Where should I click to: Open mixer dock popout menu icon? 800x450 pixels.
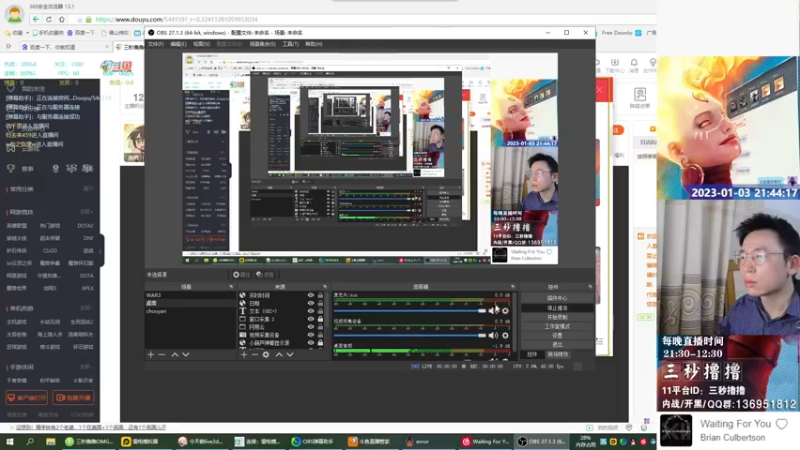[x=513, y=287]
